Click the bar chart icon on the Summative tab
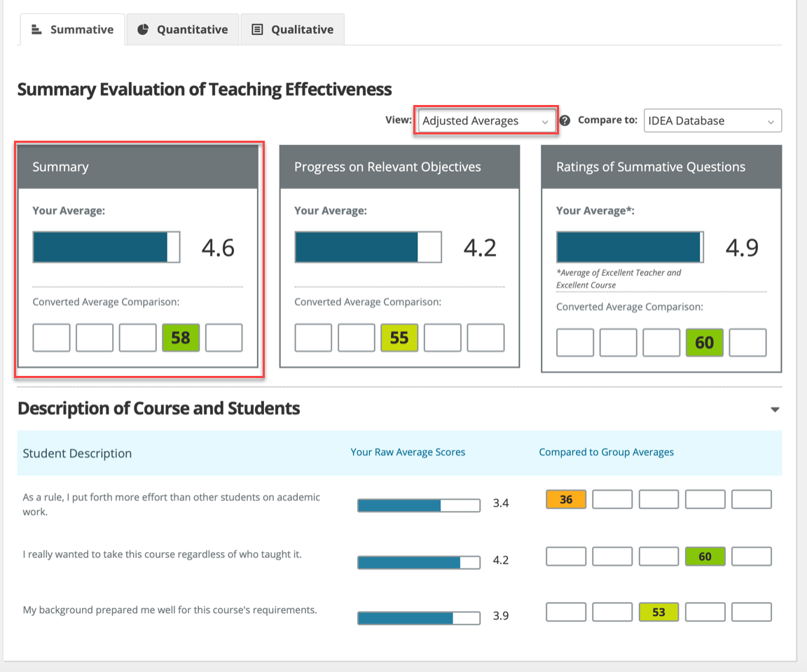This screenshot has width=807, height=672. (x=36, y=29)
